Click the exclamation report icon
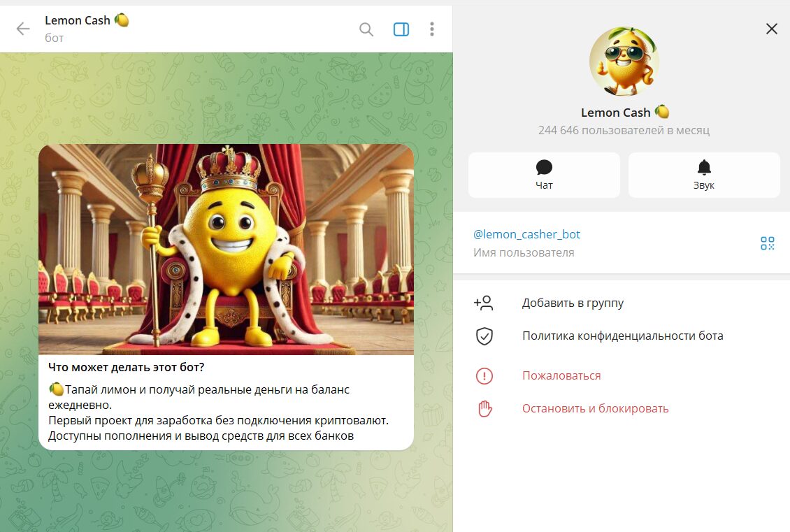Viewport: 790px width, 532px height. [484, 376]
